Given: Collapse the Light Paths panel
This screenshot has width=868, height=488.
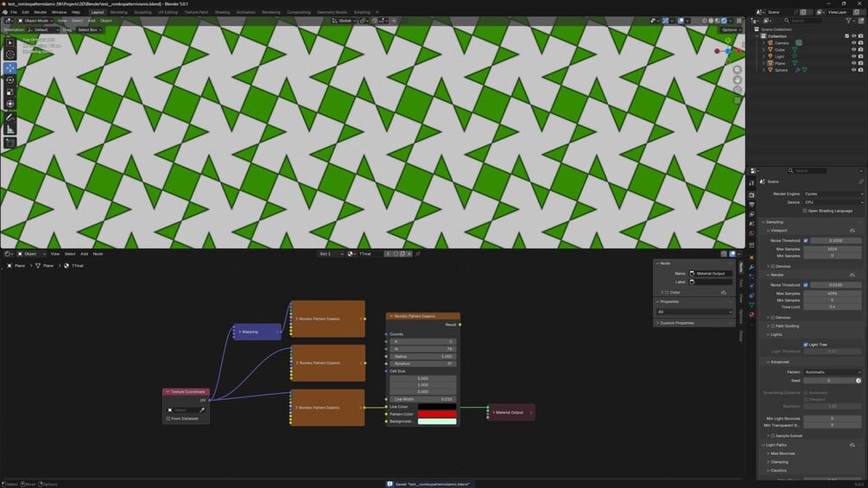Looking at the screenshot, I should point(776,445).
